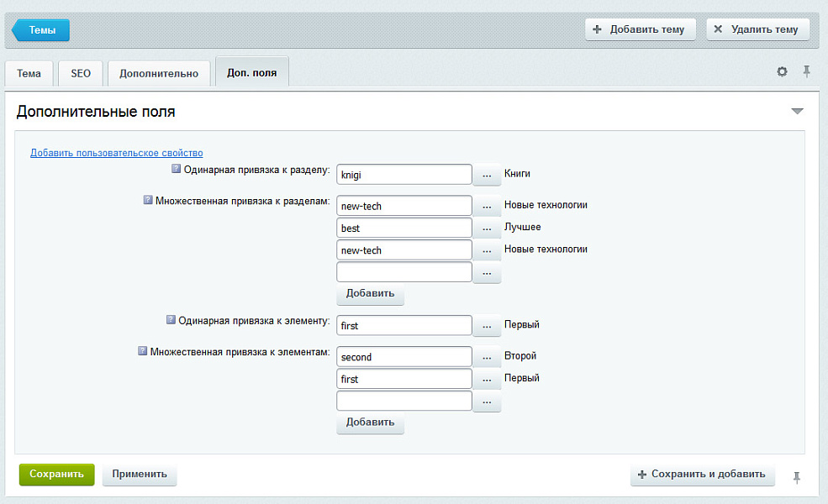828x504 pixels.
Task: Click the pin icon beside the tabs
Action: (806, 71)
